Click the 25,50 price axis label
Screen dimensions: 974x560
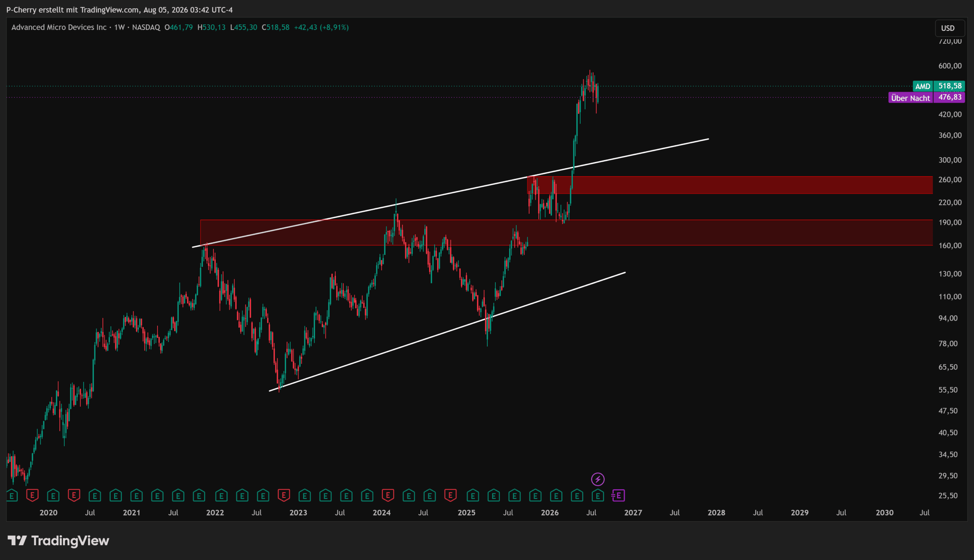[948, 496]
